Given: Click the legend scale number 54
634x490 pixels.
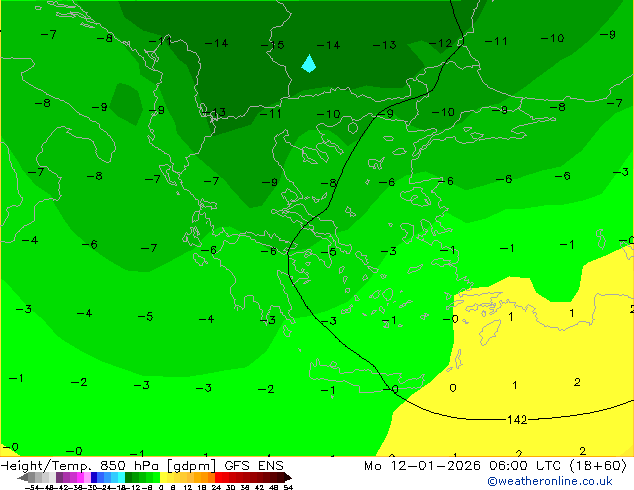Looking at the screenshot, I should (288, 487).
